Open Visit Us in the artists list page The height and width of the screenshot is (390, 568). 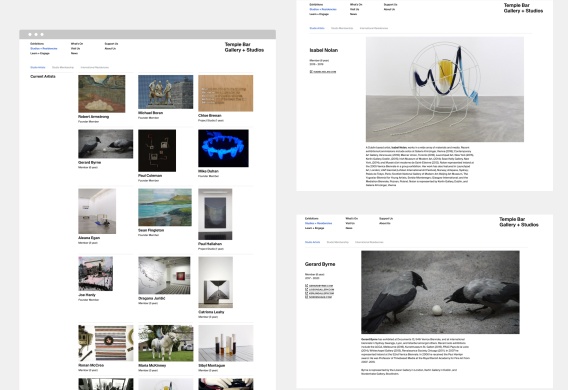75,49
